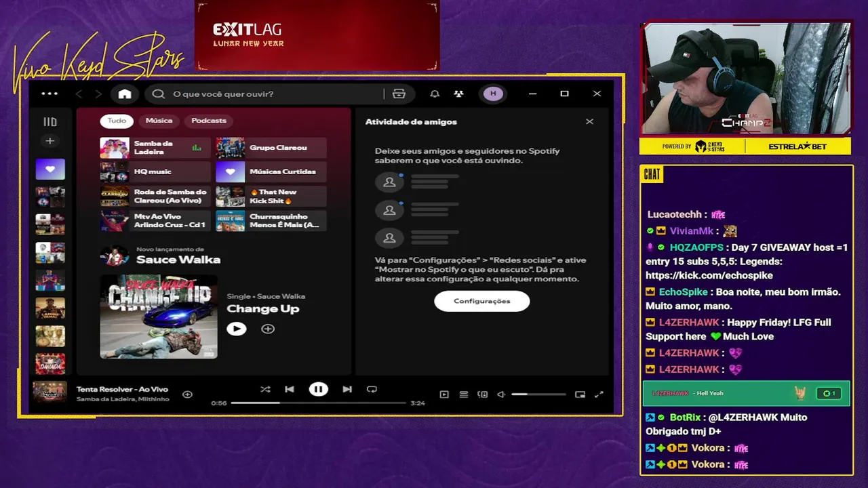Open the profile avatar 'H'
The height and width of the screenshot is (488, 868).
[493, 94]
